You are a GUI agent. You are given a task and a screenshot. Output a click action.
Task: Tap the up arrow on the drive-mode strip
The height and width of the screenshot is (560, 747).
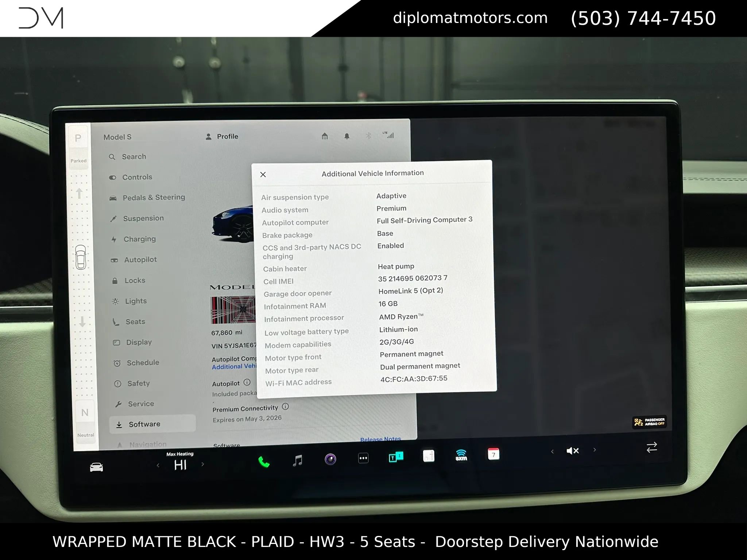click(x=79, y=193)
